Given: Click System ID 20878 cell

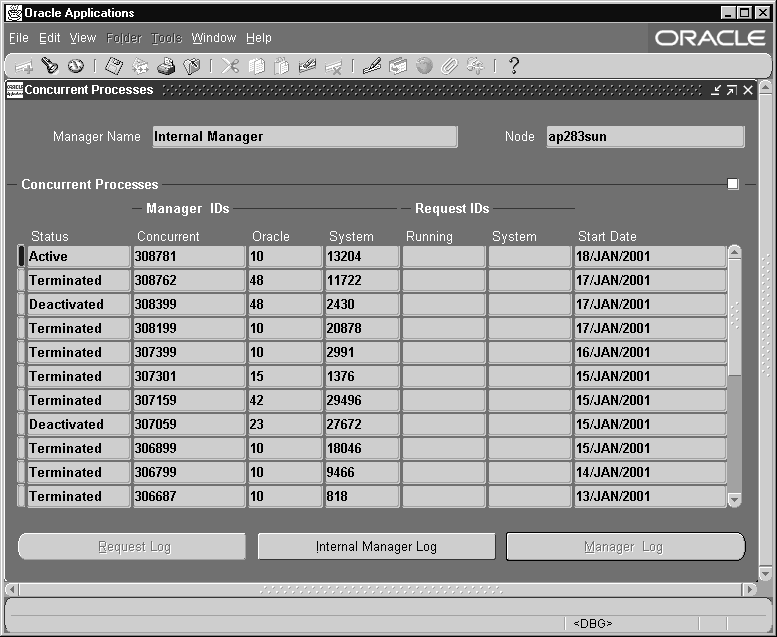Looking at the screenshot, I should tap(362, 328).
